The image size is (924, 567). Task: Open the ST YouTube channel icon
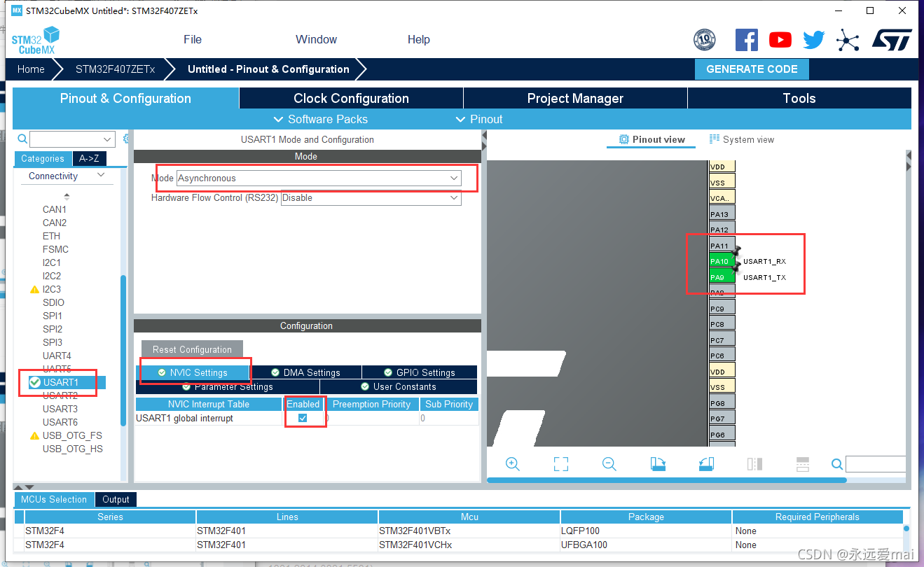pyautogui.click(x=780, y=40)
